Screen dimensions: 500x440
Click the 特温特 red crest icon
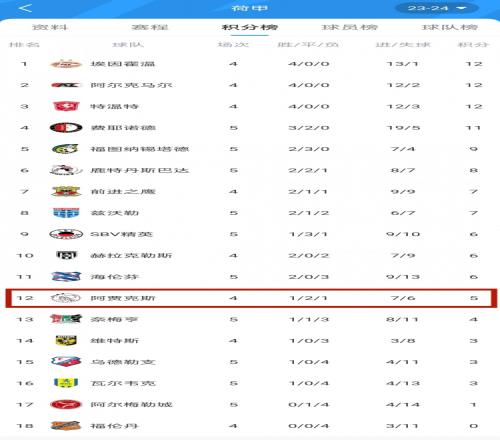point(66,106)
